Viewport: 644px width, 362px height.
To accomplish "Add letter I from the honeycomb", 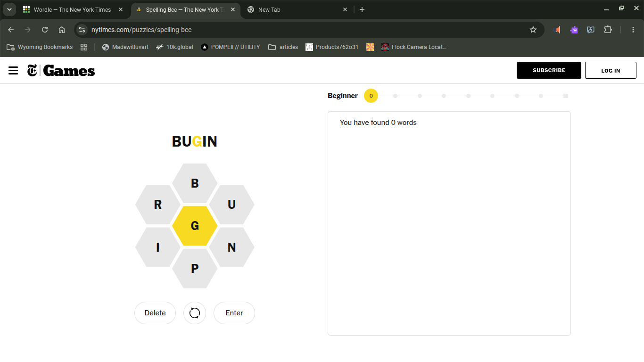I will click(158, 247).
